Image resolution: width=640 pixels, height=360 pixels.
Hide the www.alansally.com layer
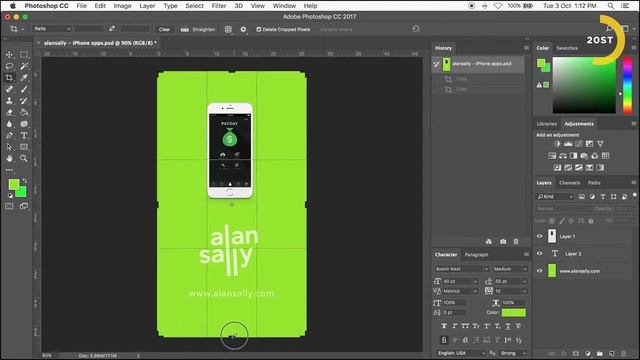pyautogui.click(x=540, y=271)
